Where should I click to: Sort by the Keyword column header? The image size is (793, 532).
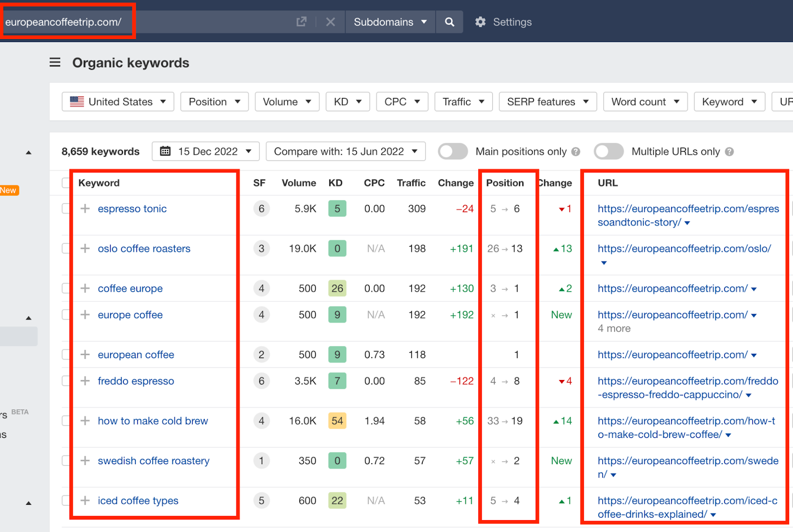tap(99, 183)
